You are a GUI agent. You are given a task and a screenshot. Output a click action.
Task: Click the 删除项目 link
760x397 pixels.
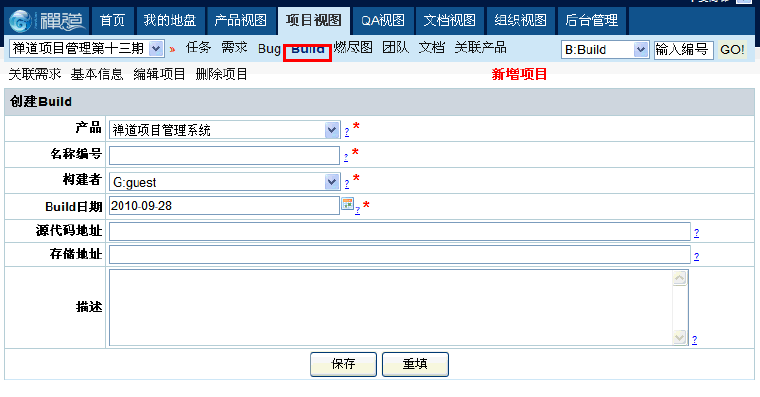click(x=222, y=74)
